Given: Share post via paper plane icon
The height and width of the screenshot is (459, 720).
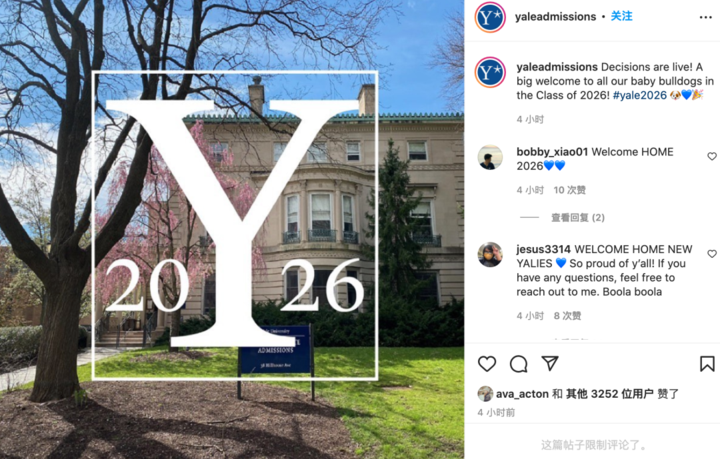Looking at the screenshot, I should [x=550, y=364].
